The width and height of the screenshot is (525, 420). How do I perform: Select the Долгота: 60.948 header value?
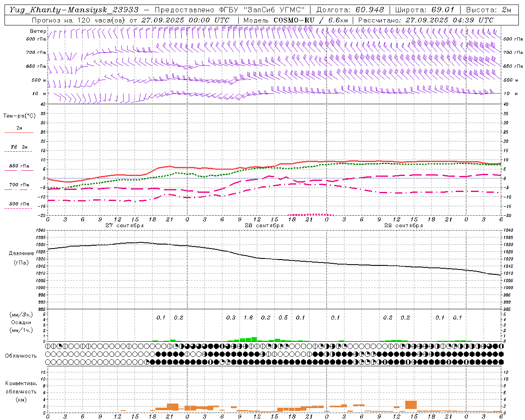coord(350,10)
